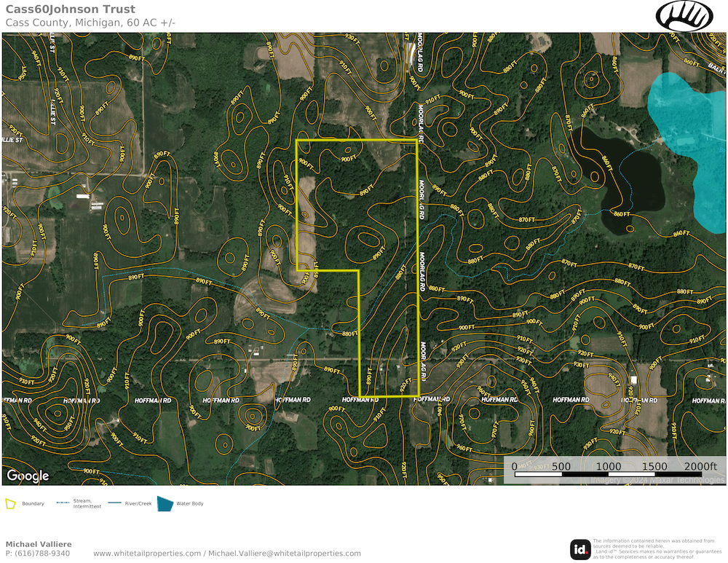Click the Google logo on the map
The width and height of the screenshot is (728, 563).
(28, 476)
